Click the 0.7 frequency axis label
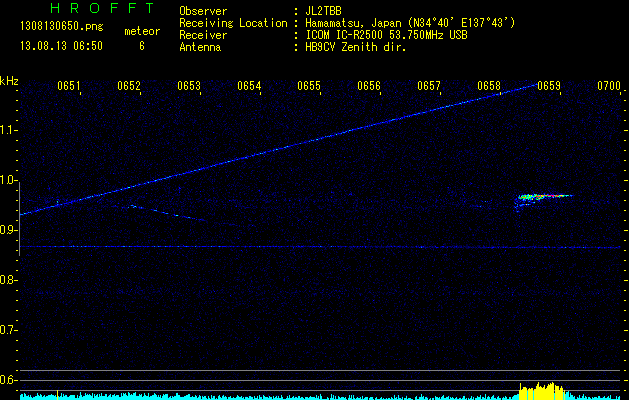The height and width of the screenshot is (400, 629). tap(9, 330)
